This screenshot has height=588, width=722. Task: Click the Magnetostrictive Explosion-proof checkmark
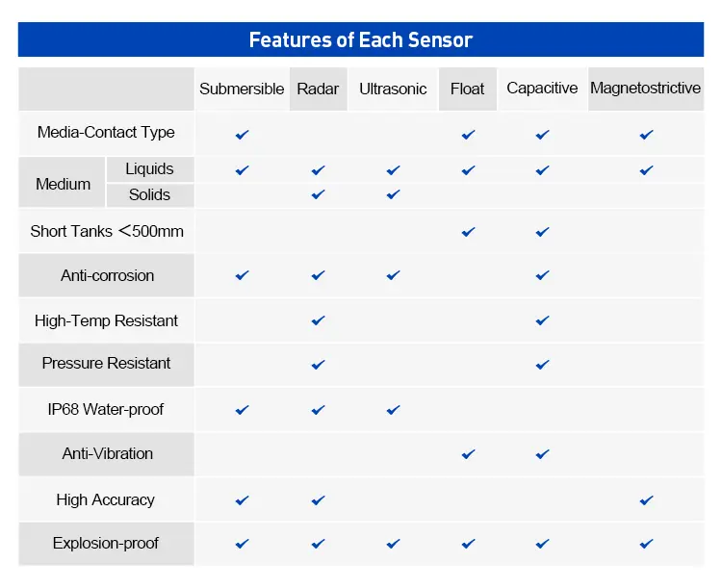[x=646, y=544]
